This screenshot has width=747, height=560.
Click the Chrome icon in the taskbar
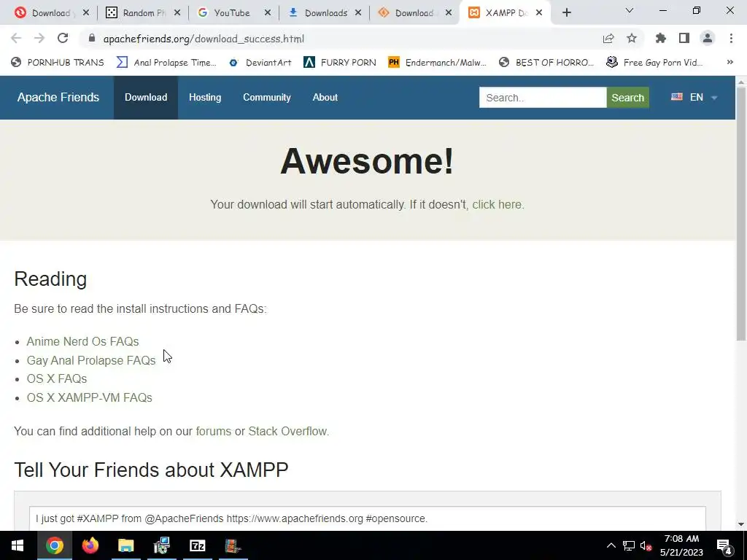pos(54,545)
